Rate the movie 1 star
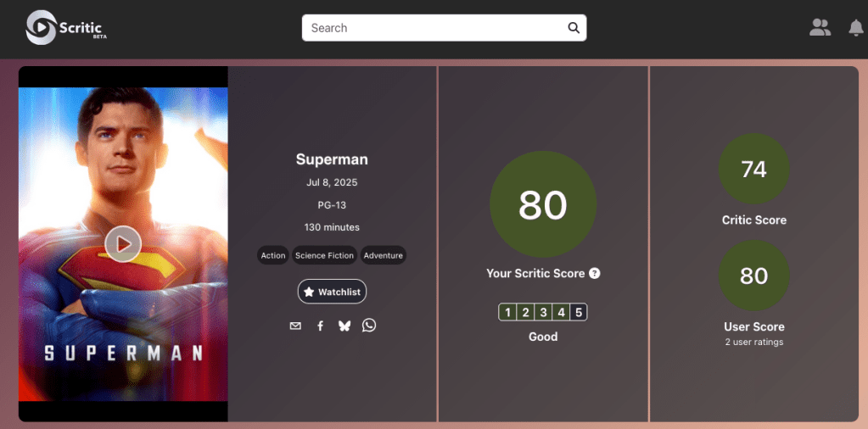 tap(507, 312)
